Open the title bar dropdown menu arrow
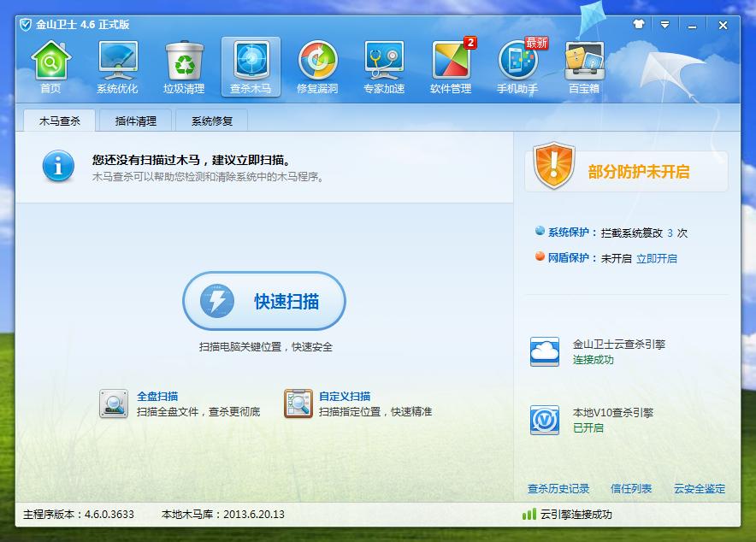 click(664, 25)
